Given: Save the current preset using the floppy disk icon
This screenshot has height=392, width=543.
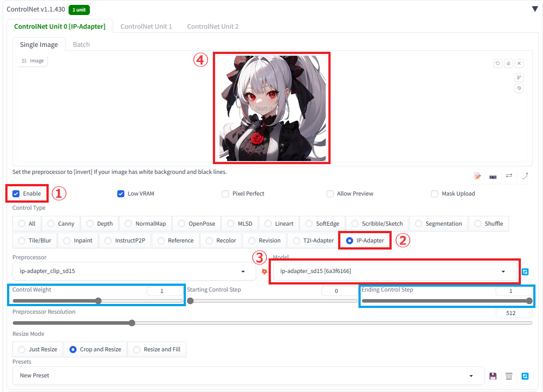Looking at the screenshot, I should coord(493,376).
